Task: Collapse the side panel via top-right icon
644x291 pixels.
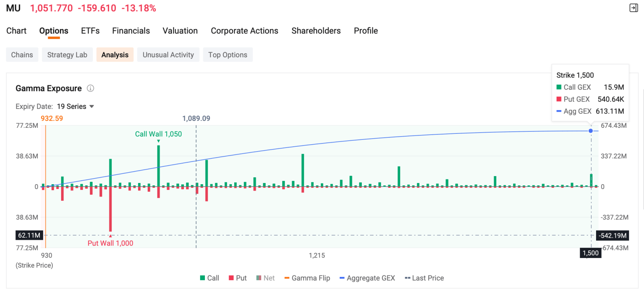Action: (x=634, y=8)
